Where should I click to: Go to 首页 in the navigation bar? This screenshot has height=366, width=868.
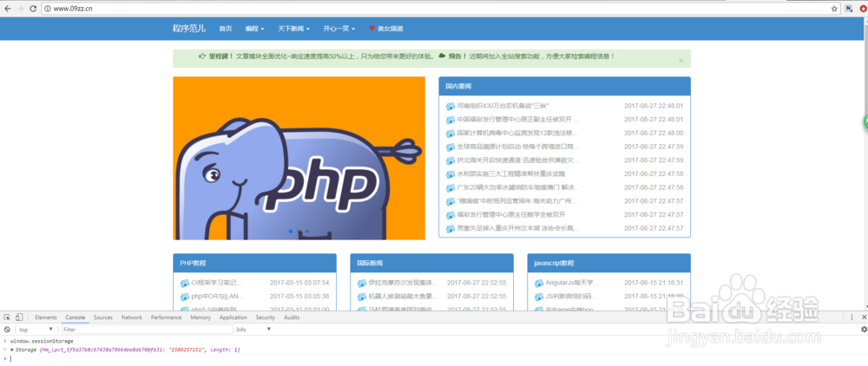click(226, 29)
